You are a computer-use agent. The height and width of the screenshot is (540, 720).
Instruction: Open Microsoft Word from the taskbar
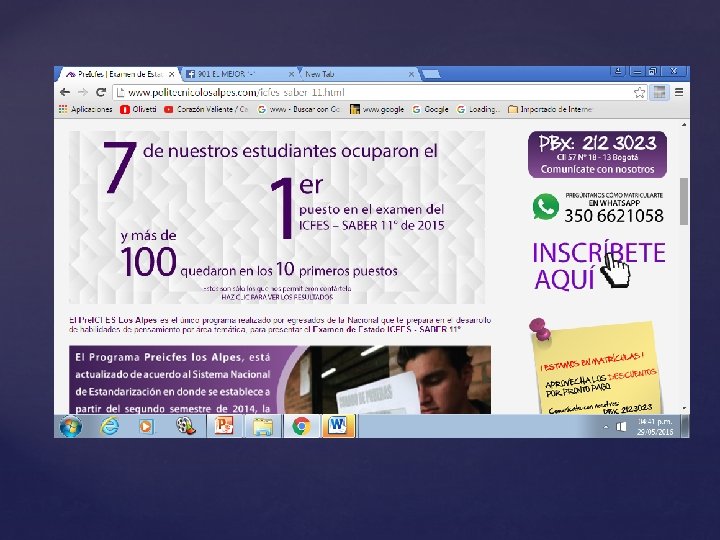(338, 426)
